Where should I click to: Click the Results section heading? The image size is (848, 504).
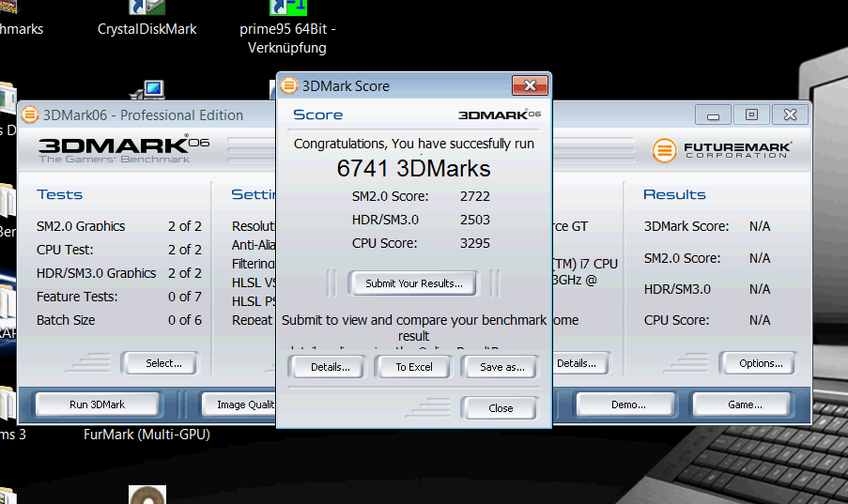[674, 194]
